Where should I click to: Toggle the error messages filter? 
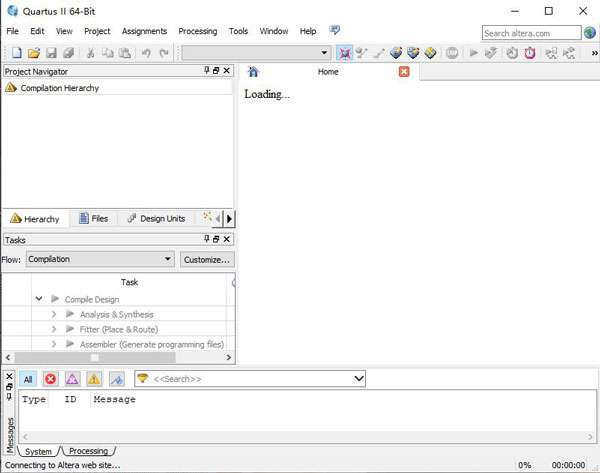coord(50,379)
